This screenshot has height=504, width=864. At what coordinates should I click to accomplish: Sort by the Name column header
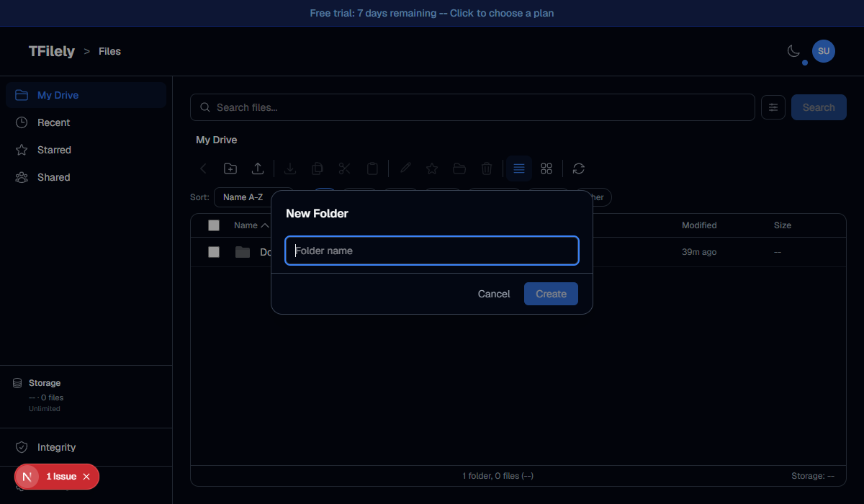point(251,225)
